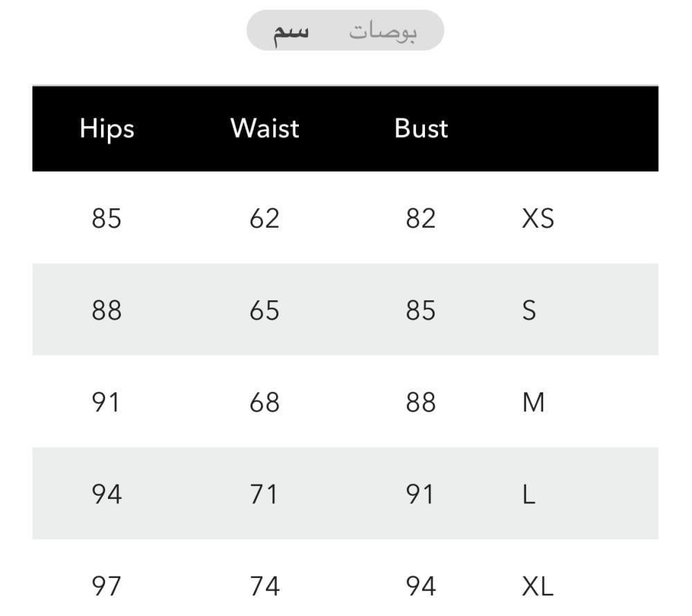Screen dimensions: 692x616
Task: Select the M size row label
Action: tap(533, 402)
